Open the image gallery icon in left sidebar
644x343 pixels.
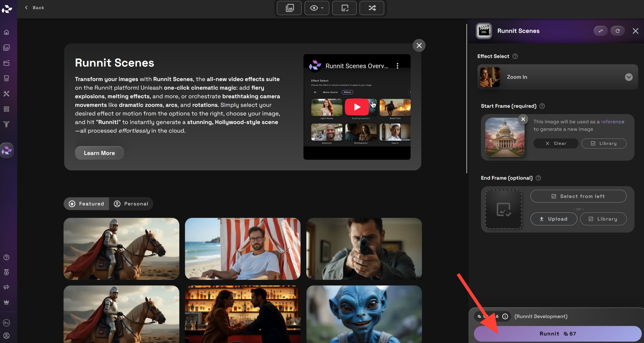[6, 48]
